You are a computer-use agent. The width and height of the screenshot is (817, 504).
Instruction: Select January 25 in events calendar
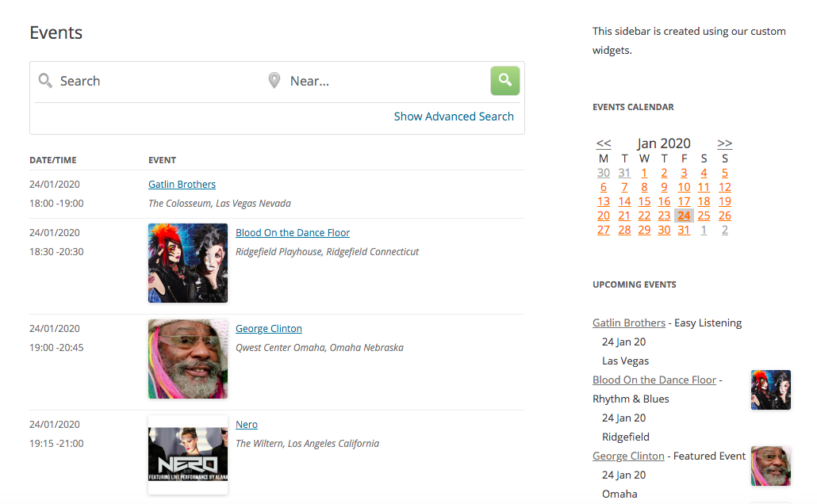pos(704,216)
